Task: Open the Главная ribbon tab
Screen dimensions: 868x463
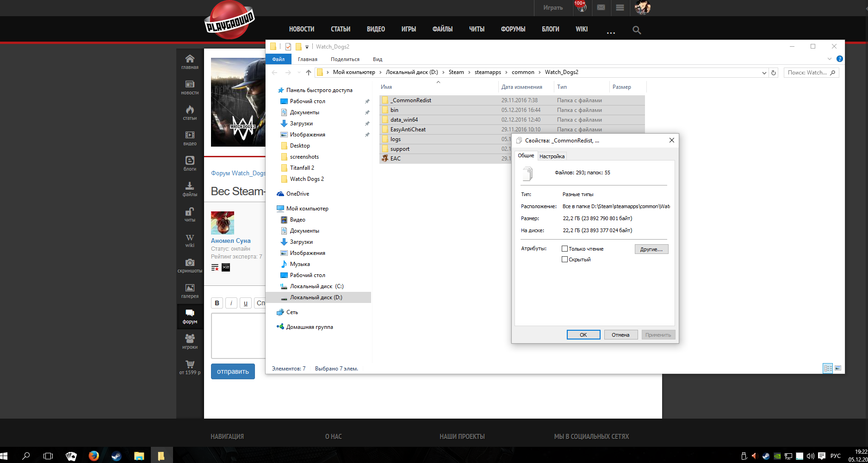Action: coord(308,59)
